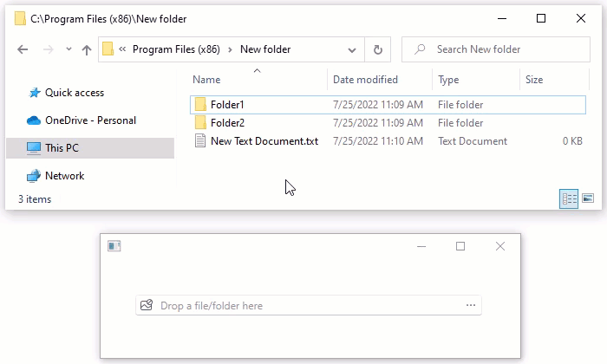Open Quick access in the sidebar
607x364 pixels.
(75, 93)
